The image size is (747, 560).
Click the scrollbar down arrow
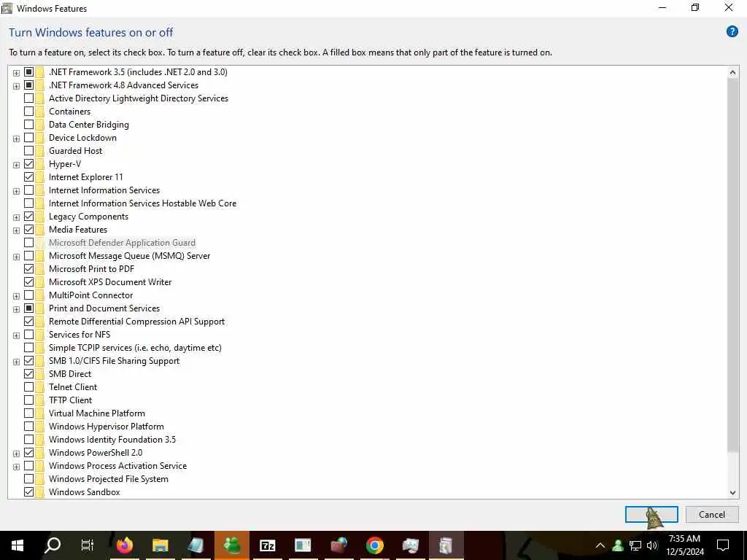coord(732,493)
